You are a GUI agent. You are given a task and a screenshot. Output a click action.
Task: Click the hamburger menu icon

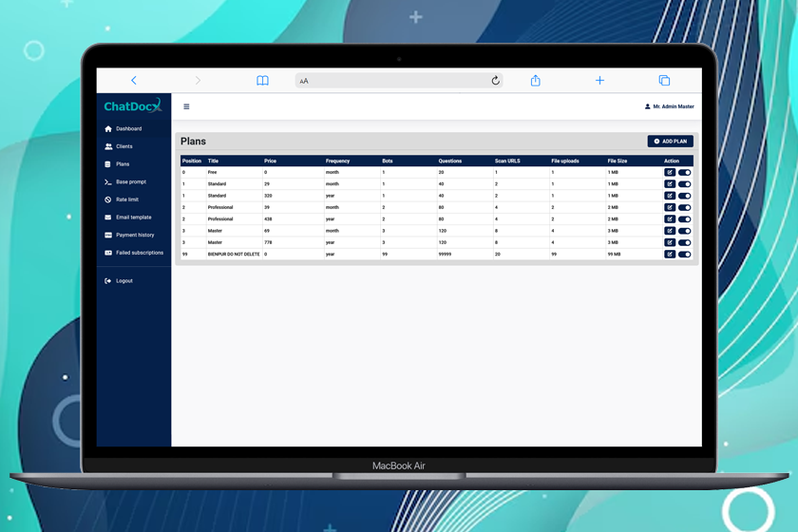click(x=186, y=107)
